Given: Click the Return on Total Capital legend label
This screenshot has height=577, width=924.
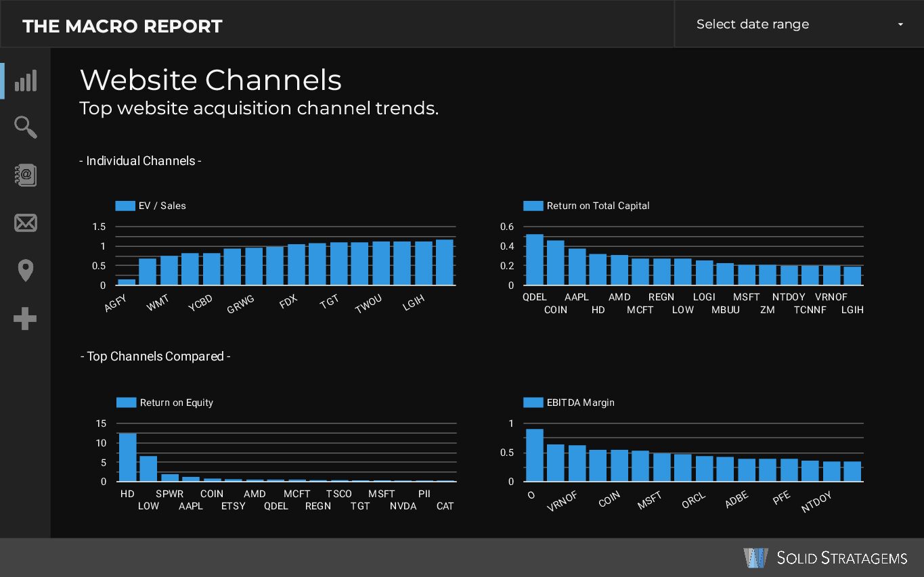Looking at the screenshot, I should click(598, 206).
